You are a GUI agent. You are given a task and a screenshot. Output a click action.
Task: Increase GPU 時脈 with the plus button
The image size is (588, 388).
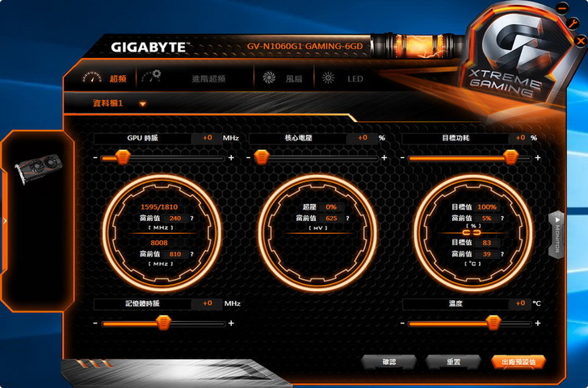tap(231, 157)
